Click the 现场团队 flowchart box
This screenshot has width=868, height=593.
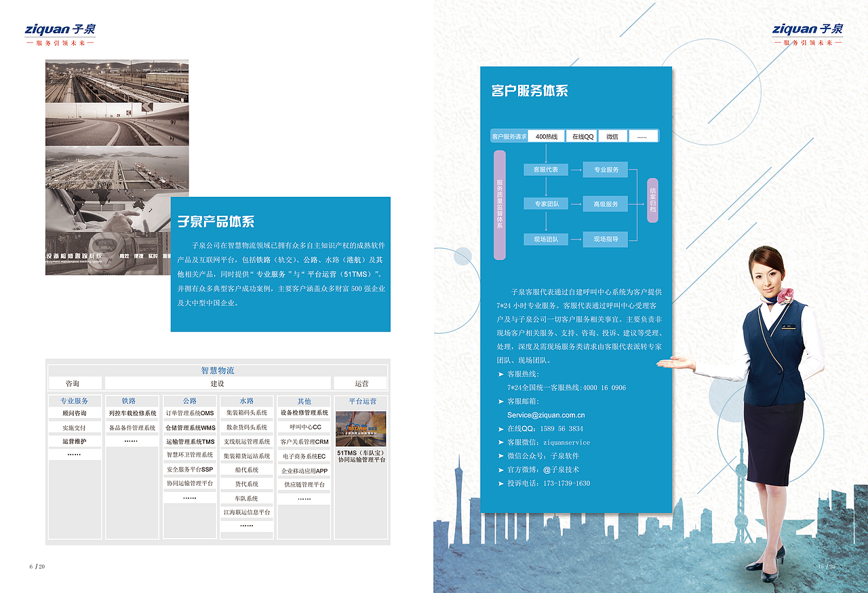click(546, 239)
